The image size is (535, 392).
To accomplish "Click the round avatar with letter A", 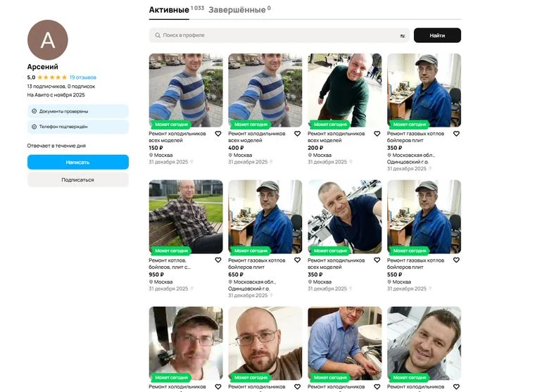I will tap(48, 40).
